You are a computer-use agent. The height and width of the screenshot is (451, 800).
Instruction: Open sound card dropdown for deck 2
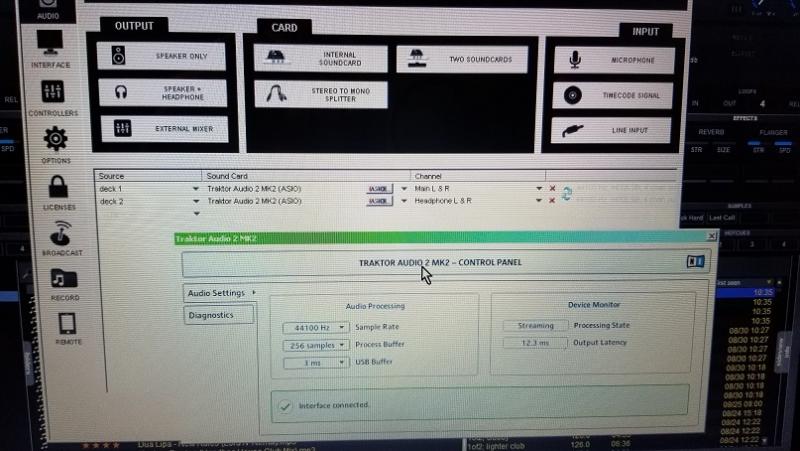tap(404, 201)
